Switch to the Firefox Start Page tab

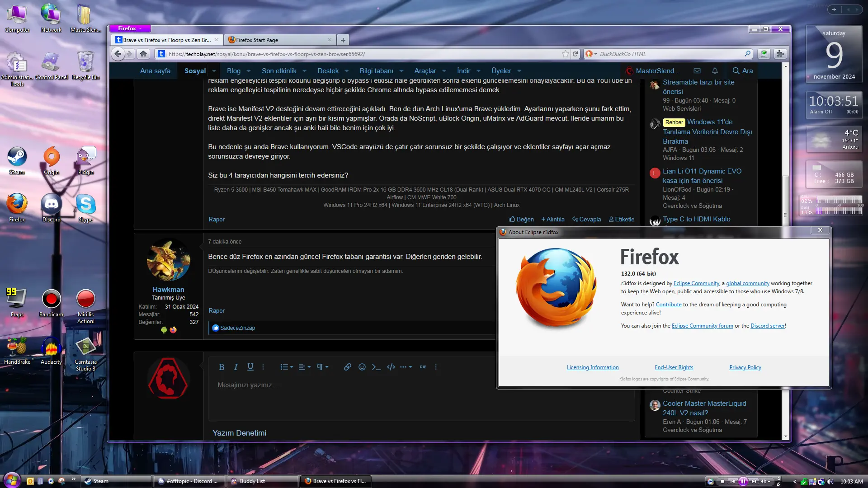[280, 40]
